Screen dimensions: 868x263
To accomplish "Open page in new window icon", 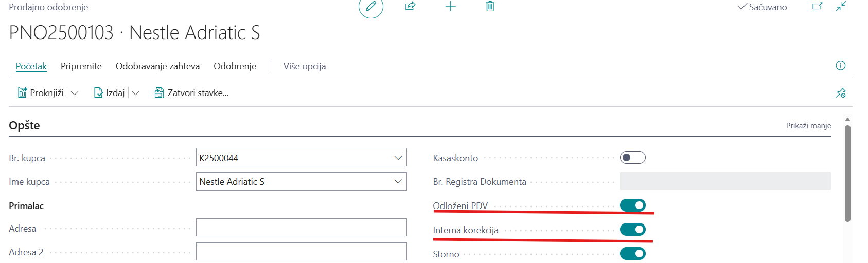I will point(817,7).
